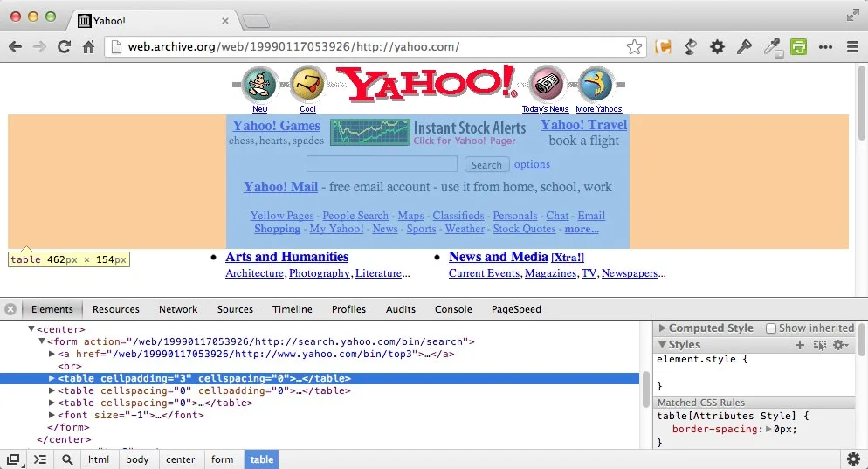Click the More Yahoos icon
This screenshot has width=868, height=469.
pos(596,85)
